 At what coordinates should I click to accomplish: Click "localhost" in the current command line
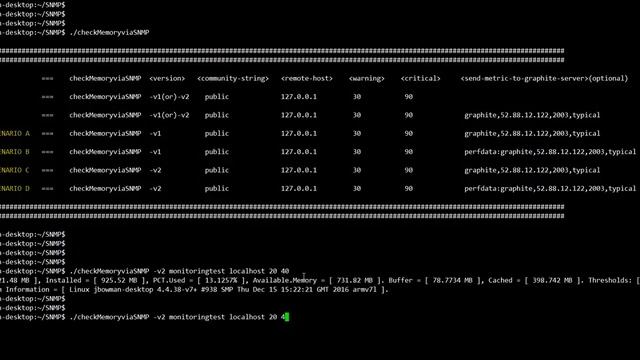click(x=247, y=317)
